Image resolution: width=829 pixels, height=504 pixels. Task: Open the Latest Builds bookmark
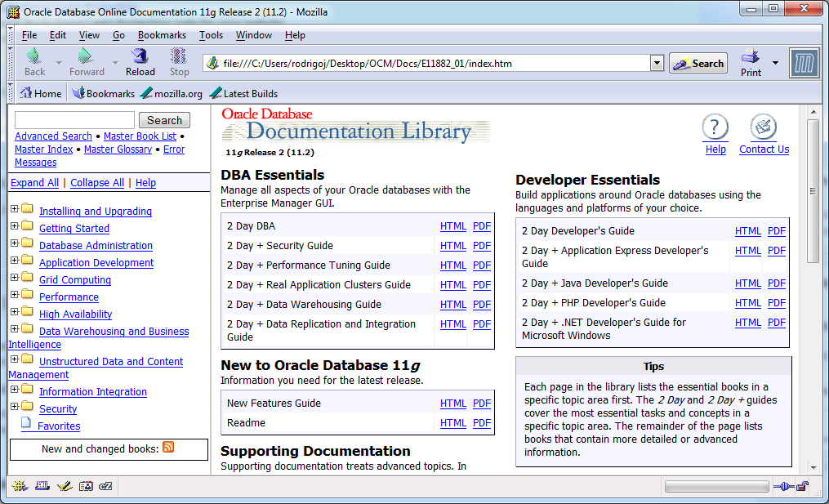243,94
